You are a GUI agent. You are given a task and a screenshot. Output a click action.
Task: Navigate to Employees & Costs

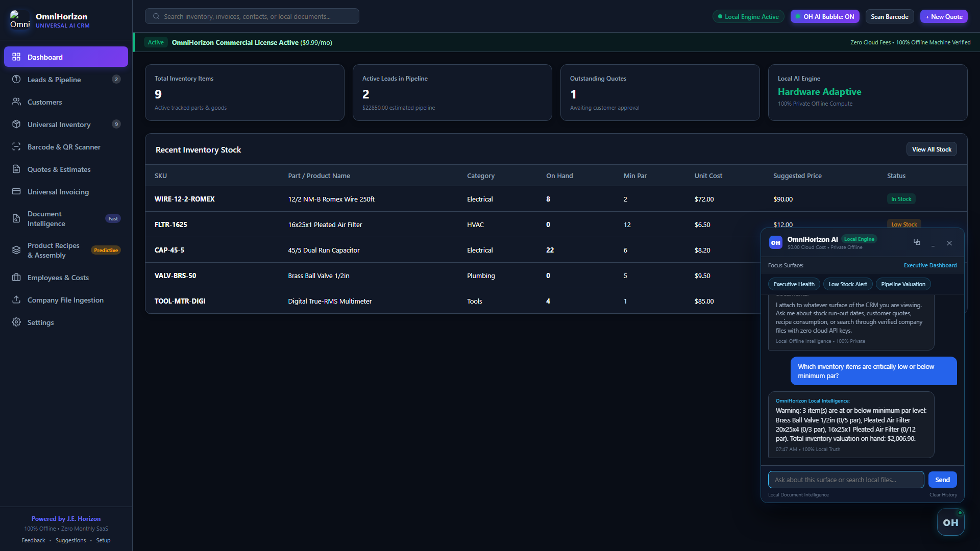66,277
